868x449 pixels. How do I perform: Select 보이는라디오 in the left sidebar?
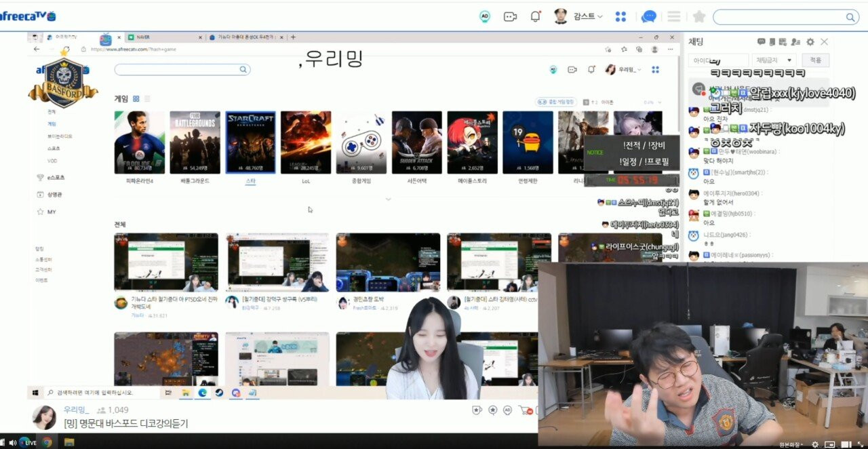[x=60, y=136]
